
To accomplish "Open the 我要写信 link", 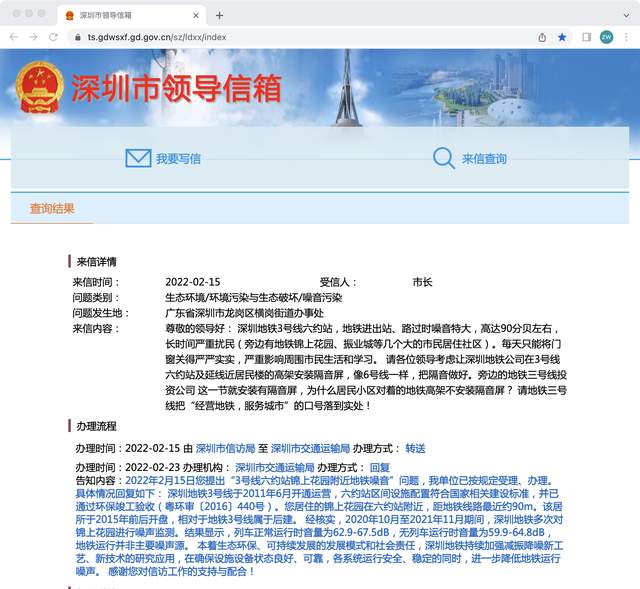I will coord(178,159).
